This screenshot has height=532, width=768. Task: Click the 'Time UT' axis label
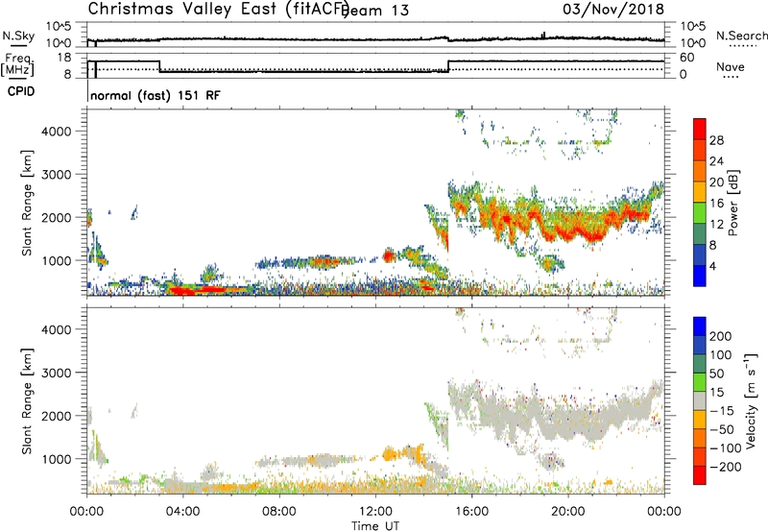pyautogui.click(x=375, y=525)
